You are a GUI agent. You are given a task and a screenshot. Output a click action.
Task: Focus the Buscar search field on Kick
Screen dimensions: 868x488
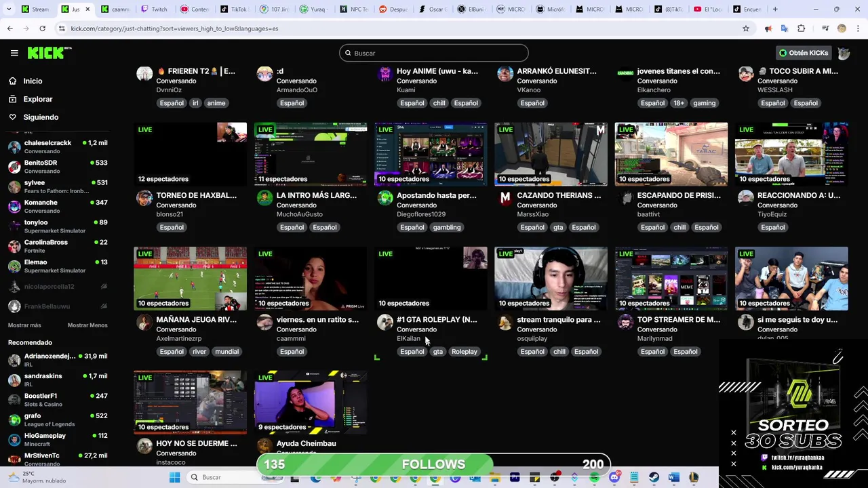pos(434,53)
